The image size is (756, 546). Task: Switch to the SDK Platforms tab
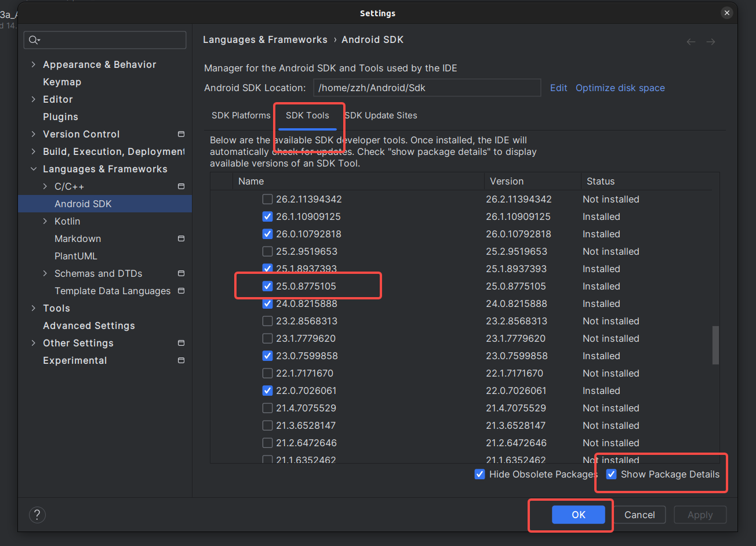coord(241,115)
